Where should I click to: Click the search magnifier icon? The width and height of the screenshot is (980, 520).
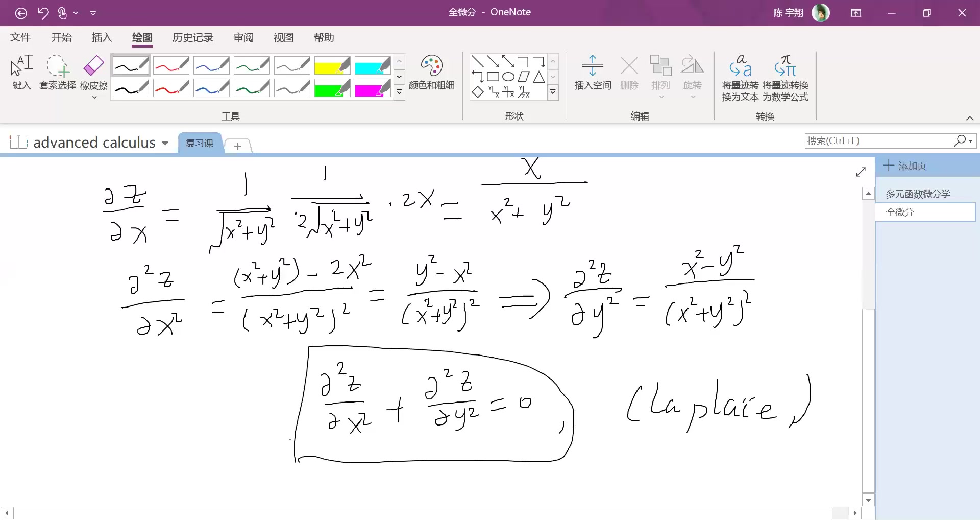960,140
